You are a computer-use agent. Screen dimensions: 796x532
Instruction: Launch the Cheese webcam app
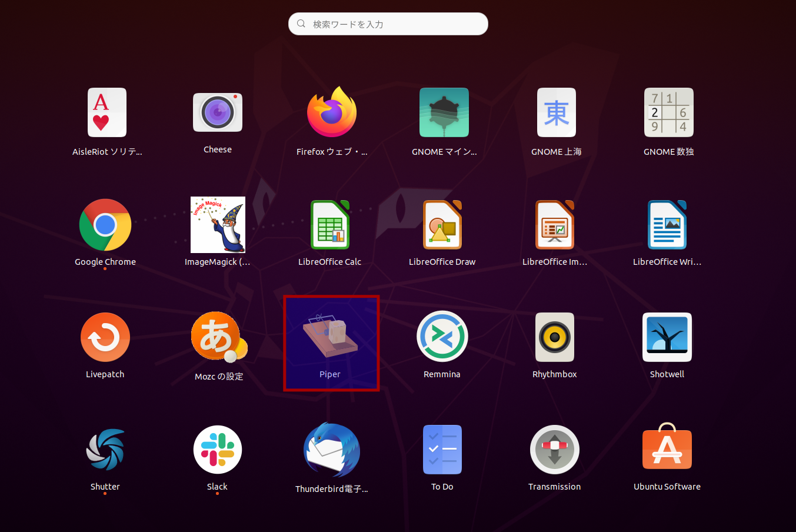click(x=218, y=112)
